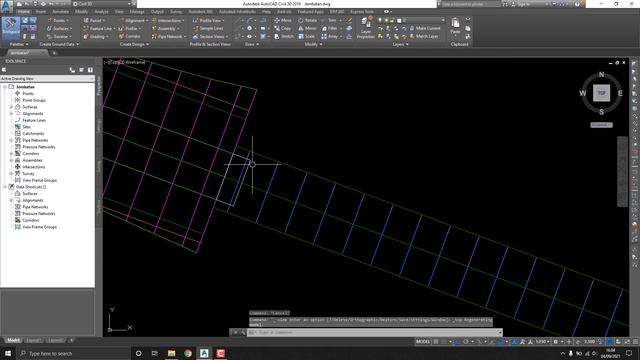This screenshot has width=640, height=360.
Task: Switch to the Annotate ribbon tab
Action: point(60,12)
